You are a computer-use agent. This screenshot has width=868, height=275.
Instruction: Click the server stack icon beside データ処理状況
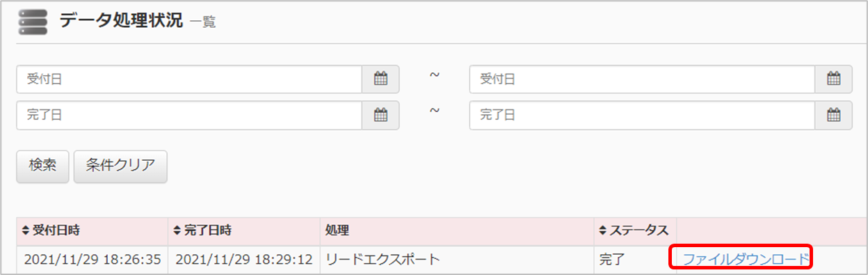coord(33,22)
